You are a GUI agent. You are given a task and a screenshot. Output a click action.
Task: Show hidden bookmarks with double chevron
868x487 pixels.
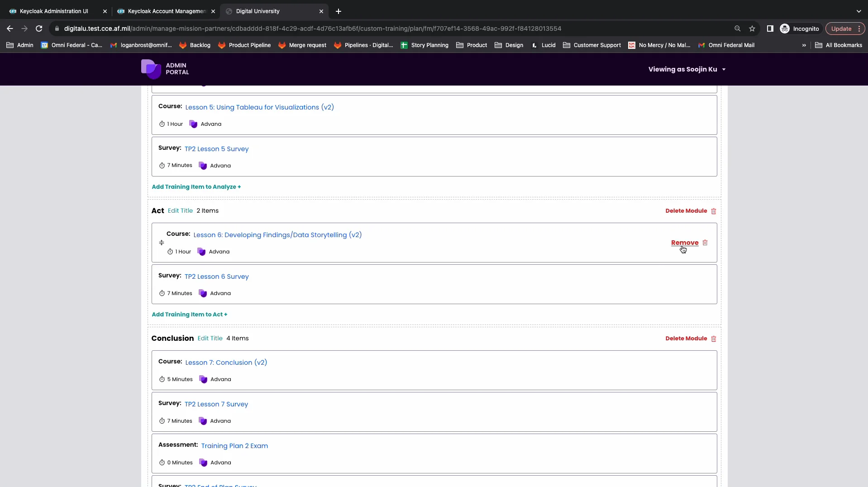[804, 45]
